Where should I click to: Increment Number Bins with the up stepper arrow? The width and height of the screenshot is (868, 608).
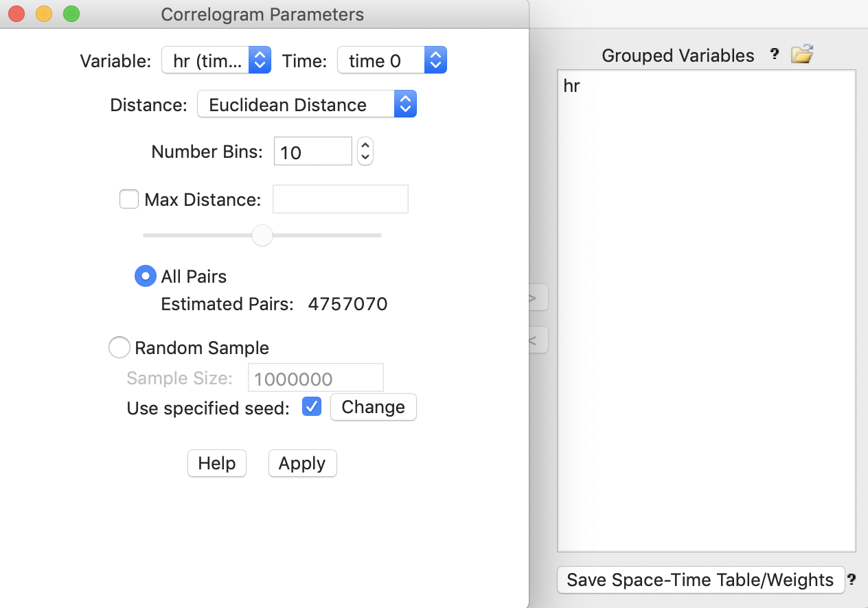coord(365,144)
